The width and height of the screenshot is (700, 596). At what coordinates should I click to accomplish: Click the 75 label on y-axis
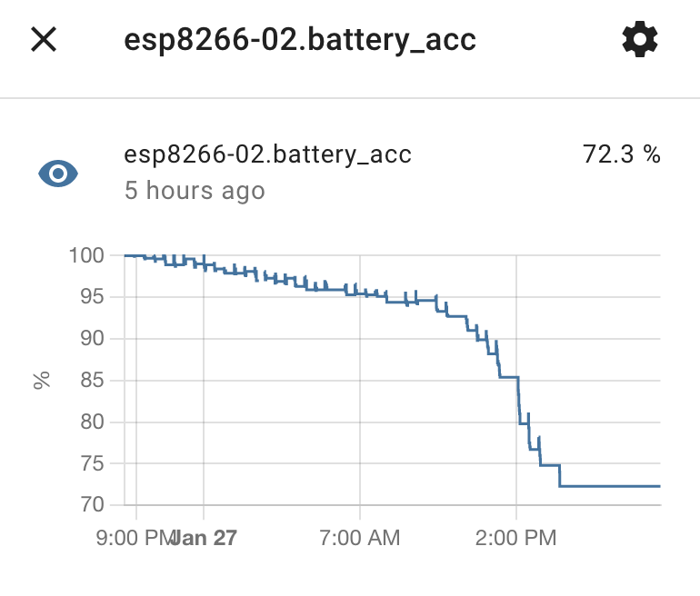pyautogui.click(x=90, y=463)
